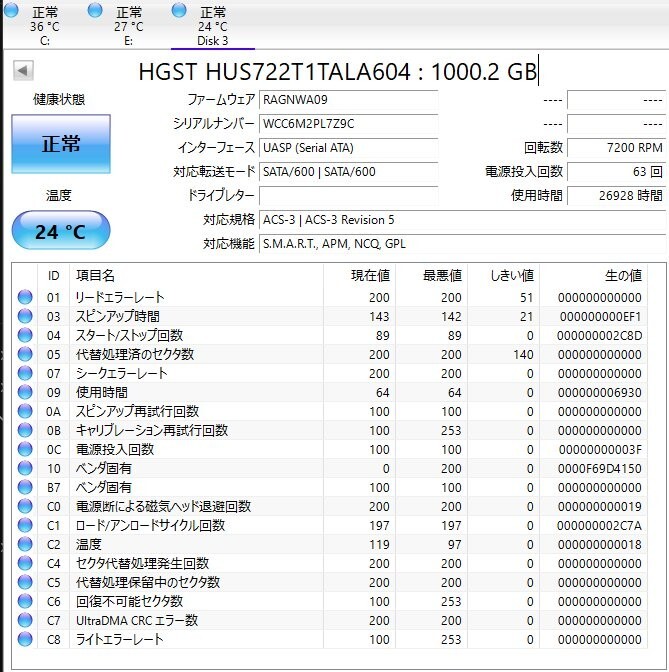Click the power on hours field 26928 時間
Image resolution: width=669 pixels, height=672 pixels.
tap(616, 196)
